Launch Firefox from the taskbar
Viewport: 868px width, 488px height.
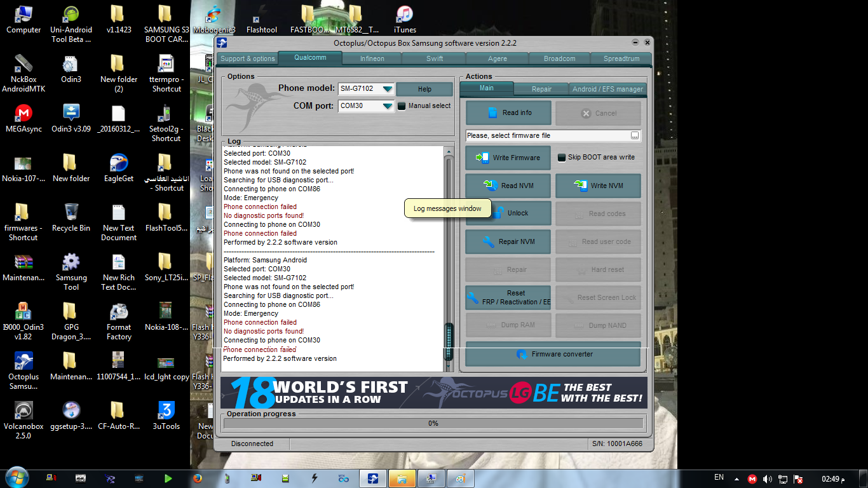[197, 478]
